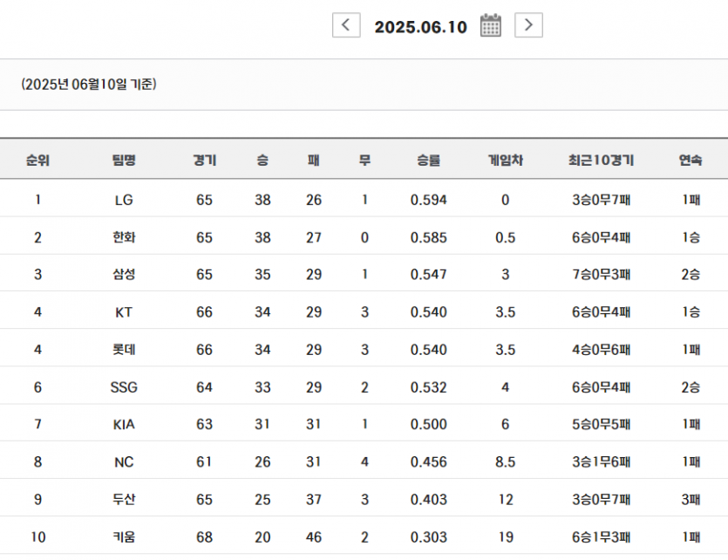Go to the previous date with left arrow

(x=346, y=25)
